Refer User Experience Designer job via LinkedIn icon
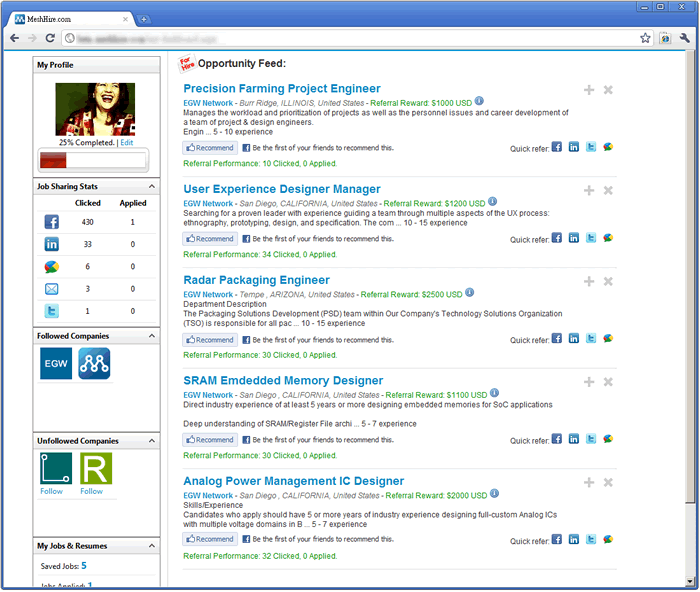700x592 pixels. (x=574, y=238)
